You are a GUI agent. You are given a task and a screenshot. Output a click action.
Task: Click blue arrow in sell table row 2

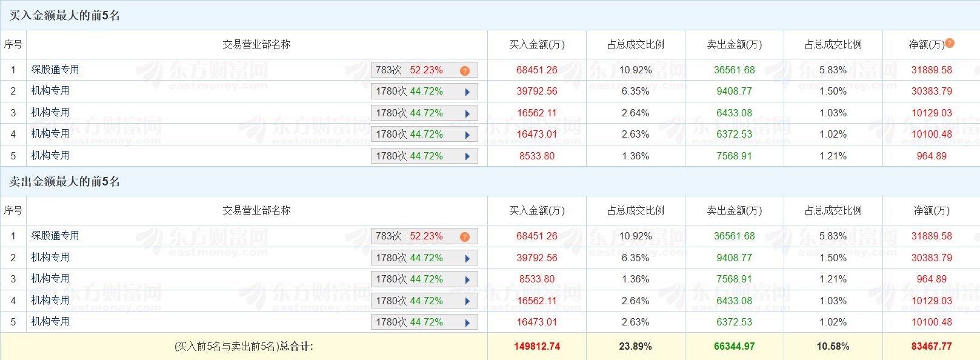click(x=467, y=259)
